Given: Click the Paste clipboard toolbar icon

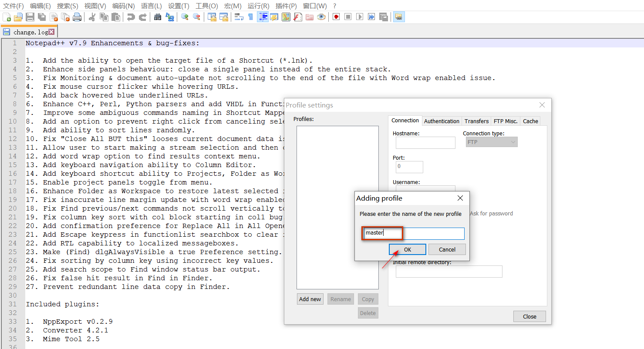Looking at the screenshot, I should [116, 17].
